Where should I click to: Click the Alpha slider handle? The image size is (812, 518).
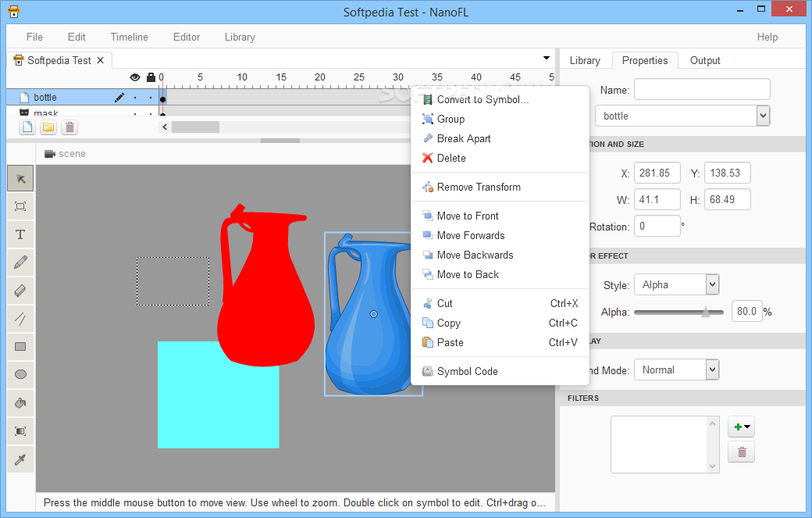click(705, 312)
